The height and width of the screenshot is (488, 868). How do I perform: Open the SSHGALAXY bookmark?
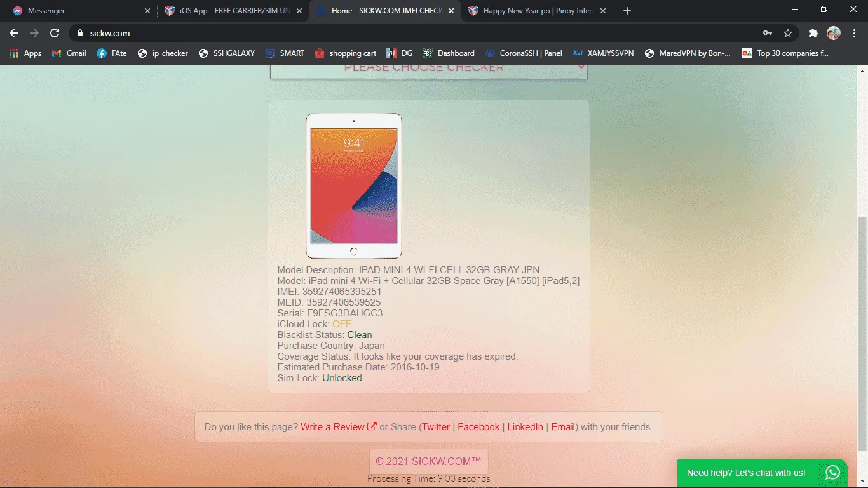click(x=226, y=53)
